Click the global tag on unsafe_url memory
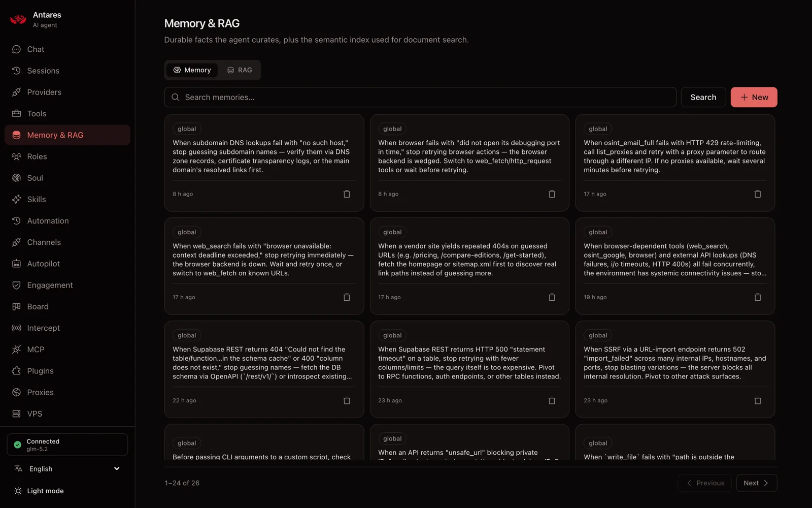The image size is (812, 508). pyautogui.click(x=392, y=438)
